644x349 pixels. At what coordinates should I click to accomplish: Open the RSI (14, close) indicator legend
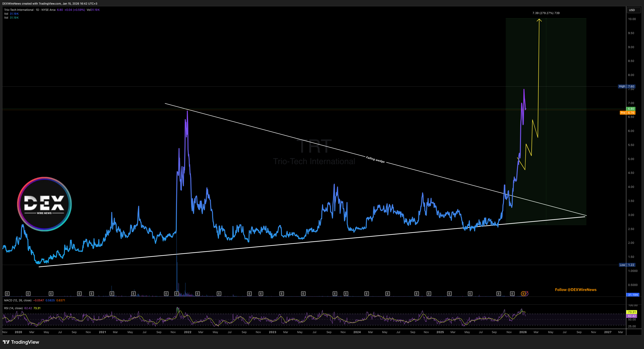coord(13,308)
